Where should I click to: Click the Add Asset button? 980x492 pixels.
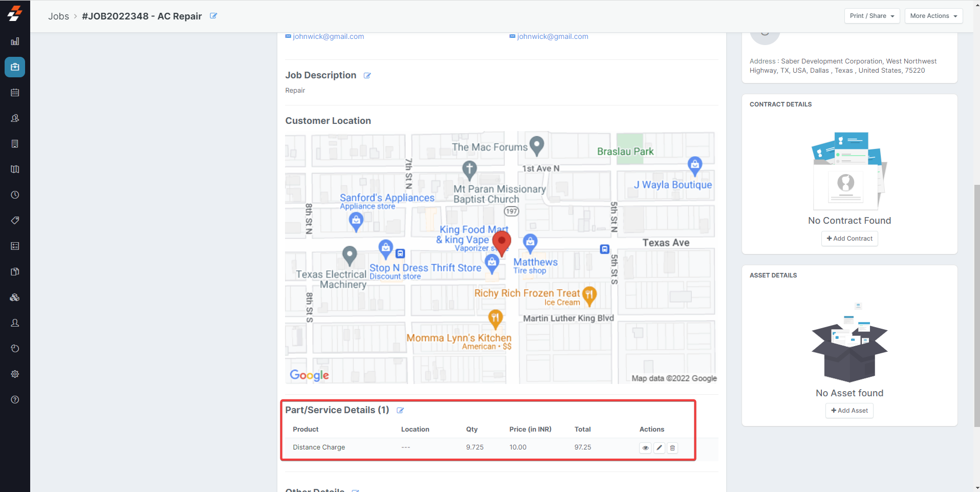(850, 411)
